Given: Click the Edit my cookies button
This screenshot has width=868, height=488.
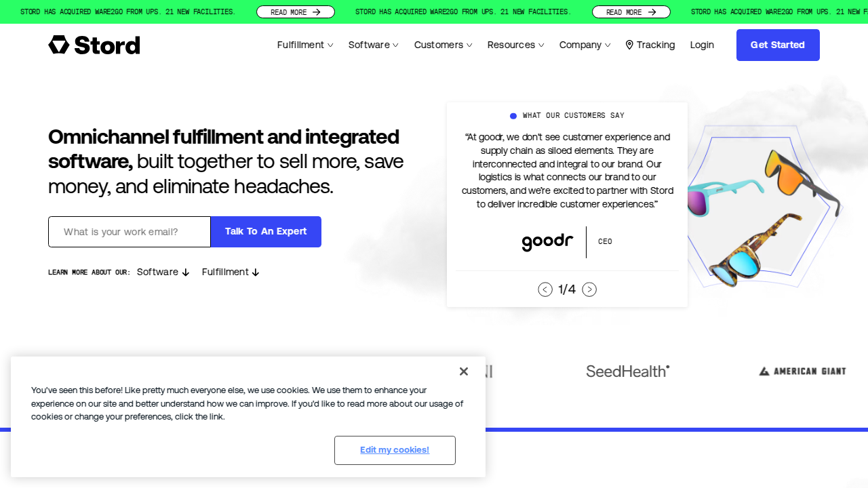Looking at the screenshot, I should (x=395, y=450).
